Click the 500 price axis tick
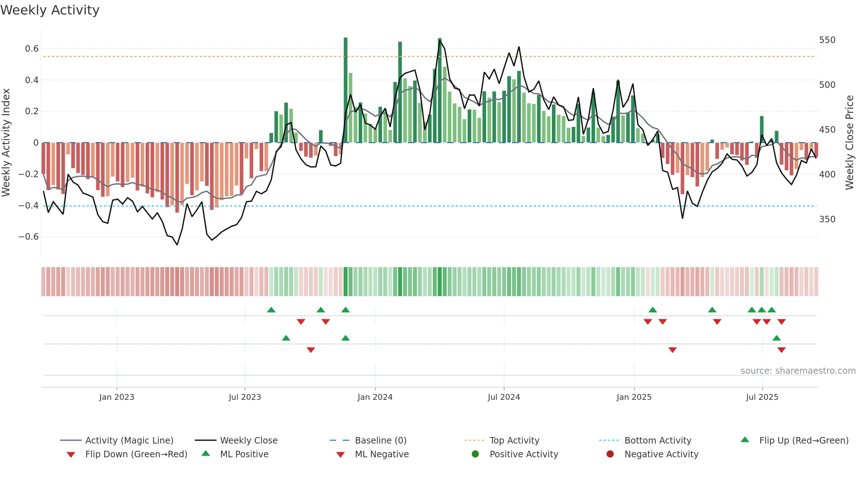Screen dimensions: 868x488 (x=827, y=85)
